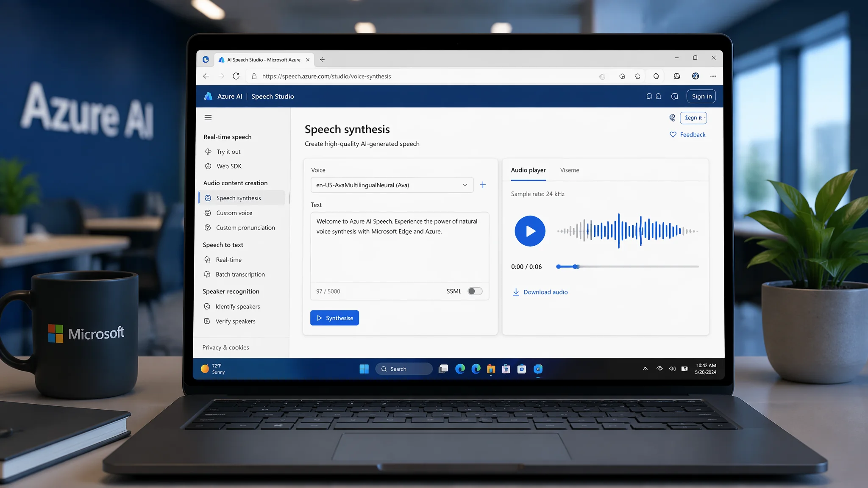
Task: Reload the page with refresh icon
Action: tap(236, 76)
